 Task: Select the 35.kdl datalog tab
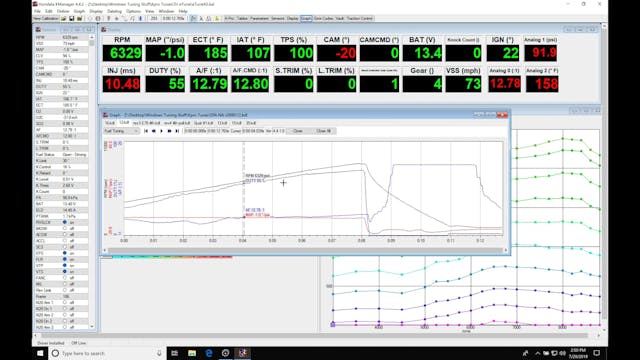251,123
